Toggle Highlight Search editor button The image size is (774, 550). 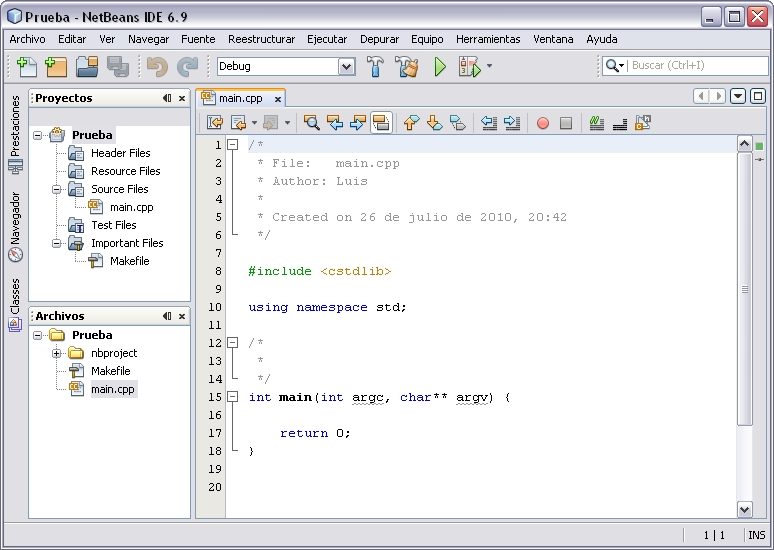tap(381, 122)
